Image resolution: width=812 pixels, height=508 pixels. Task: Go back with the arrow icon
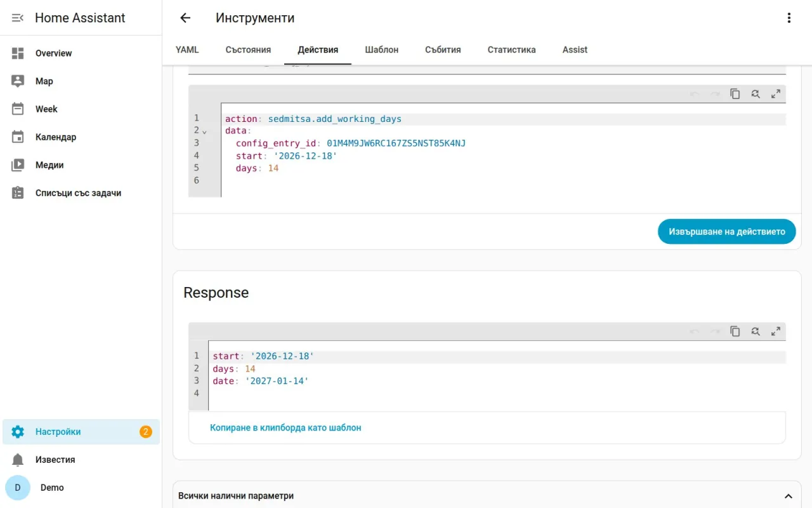point(185,18)
